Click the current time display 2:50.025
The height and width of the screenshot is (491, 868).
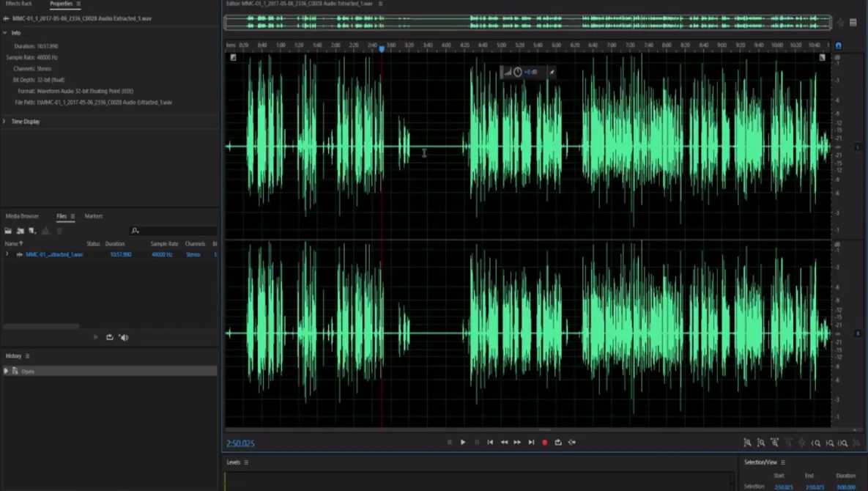pos(240,443)
